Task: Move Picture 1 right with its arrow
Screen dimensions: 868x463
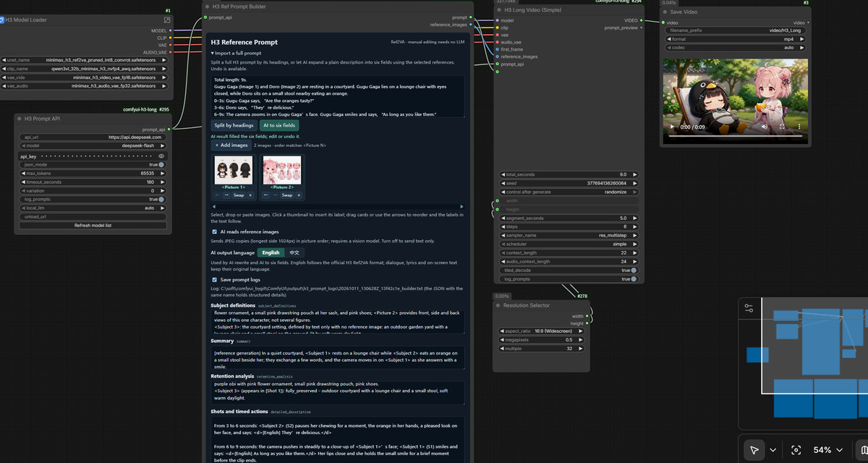Action: 225,195
